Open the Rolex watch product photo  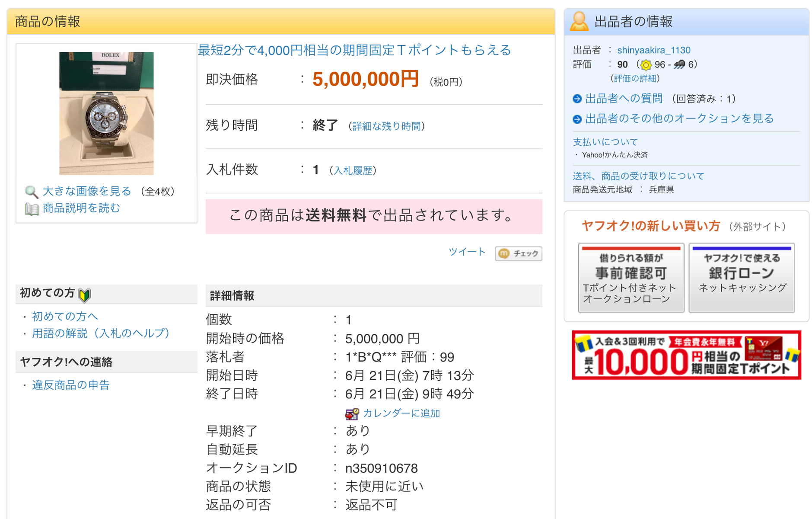coord(106,113)
